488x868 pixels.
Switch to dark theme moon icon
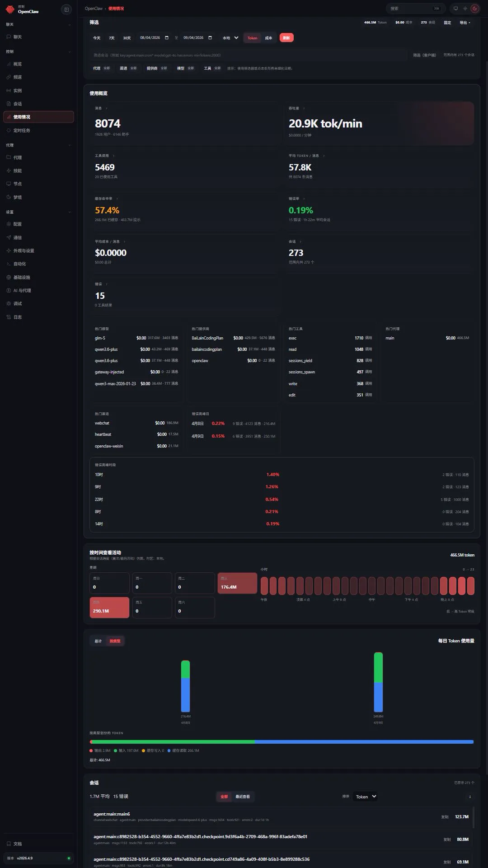coord(474,9)
